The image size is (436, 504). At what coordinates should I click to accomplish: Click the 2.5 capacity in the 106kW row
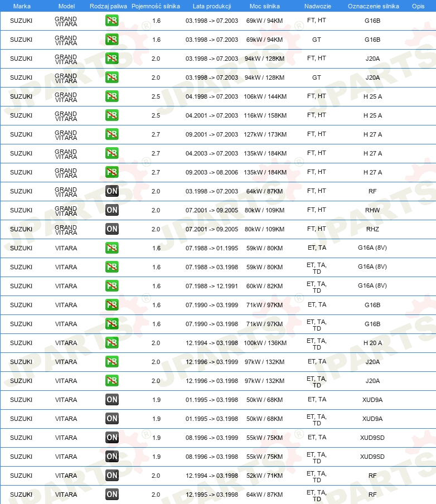click(x=156, y=96)
